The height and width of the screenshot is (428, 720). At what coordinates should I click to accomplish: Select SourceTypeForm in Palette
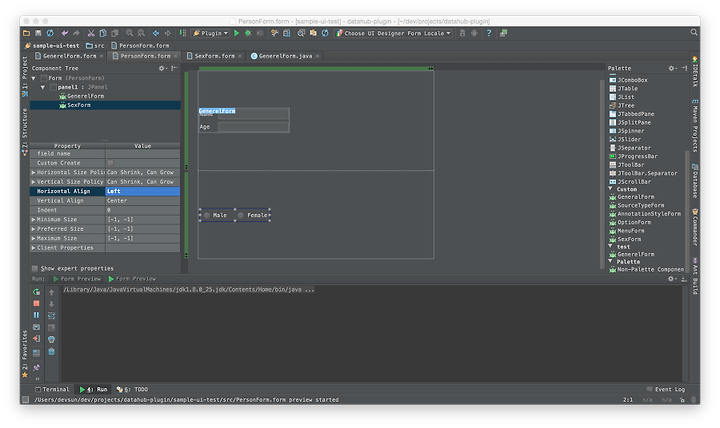(636, 206)
